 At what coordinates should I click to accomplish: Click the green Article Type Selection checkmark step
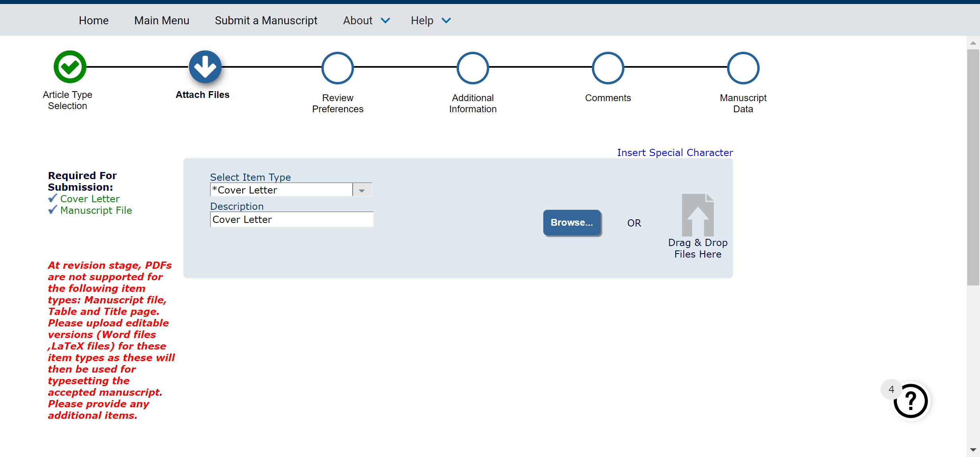(x=70, y=67)
